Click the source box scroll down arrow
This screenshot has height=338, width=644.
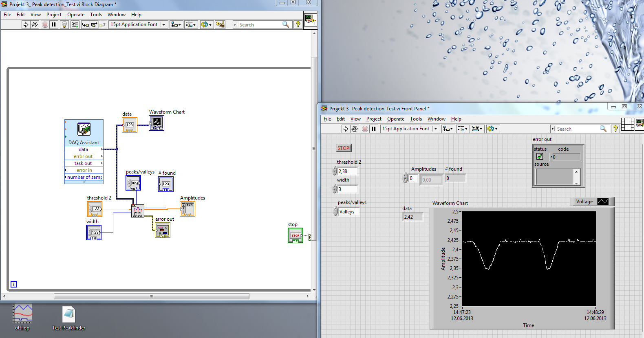(576, 183)
